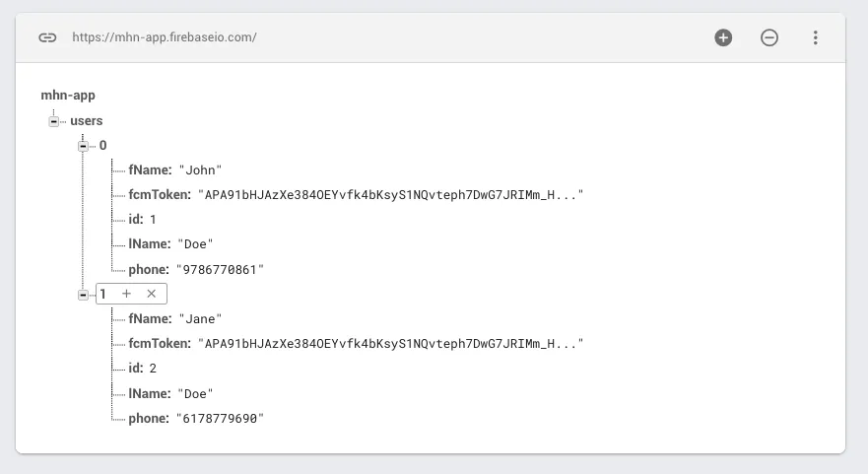
Task: Click the phone value 9786770861
Action: pyautogui.click(x=222, y=269)
